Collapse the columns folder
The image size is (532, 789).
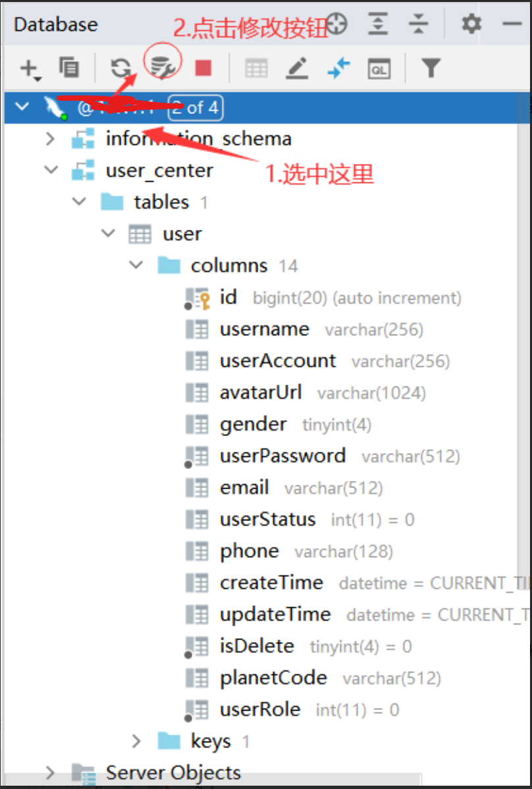pos(136,265)
